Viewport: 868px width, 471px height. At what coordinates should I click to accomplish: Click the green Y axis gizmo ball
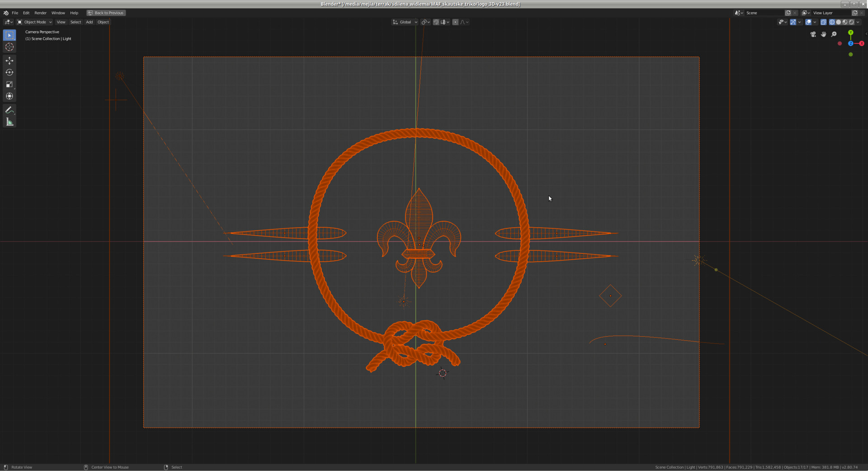851,33
